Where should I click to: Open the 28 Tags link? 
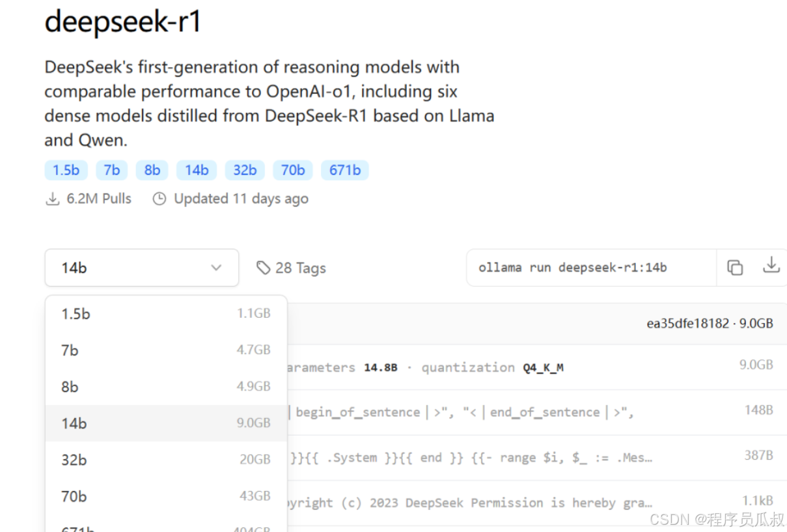(x=291, y=268)
